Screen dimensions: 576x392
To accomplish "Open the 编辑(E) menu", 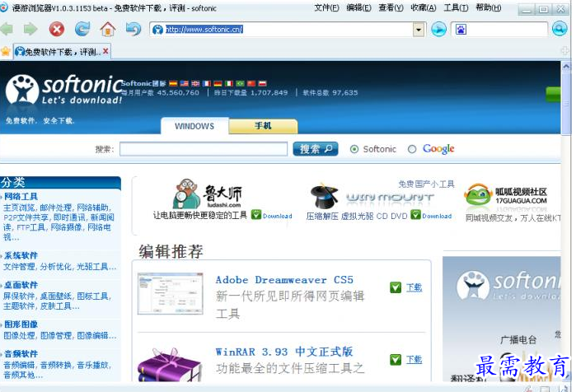I will [x=359, y=7].
